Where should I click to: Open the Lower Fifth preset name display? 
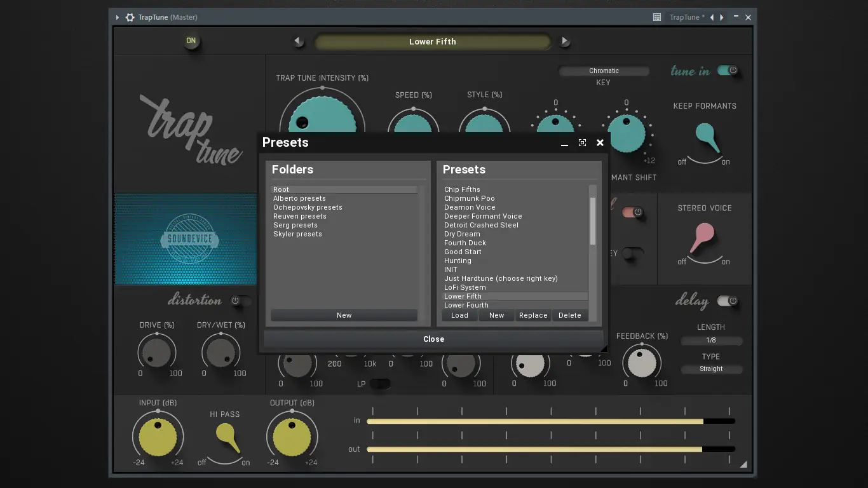tap(433, 42)
